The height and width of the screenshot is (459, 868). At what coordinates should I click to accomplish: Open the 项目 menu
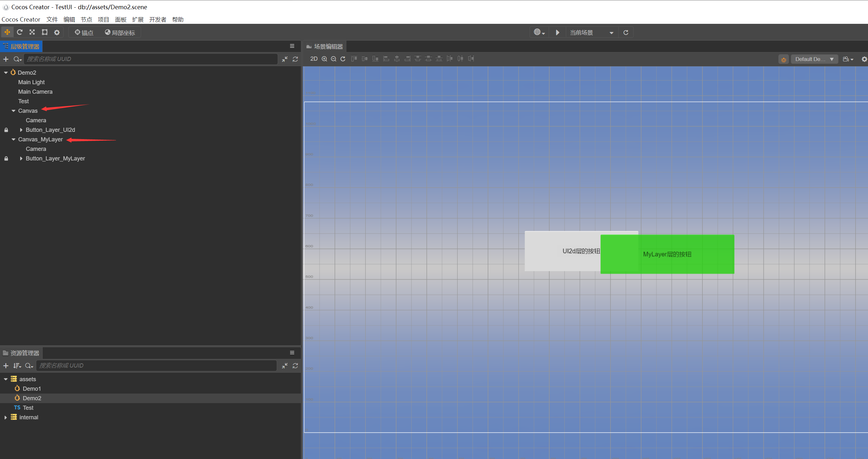tap(103, 20)
